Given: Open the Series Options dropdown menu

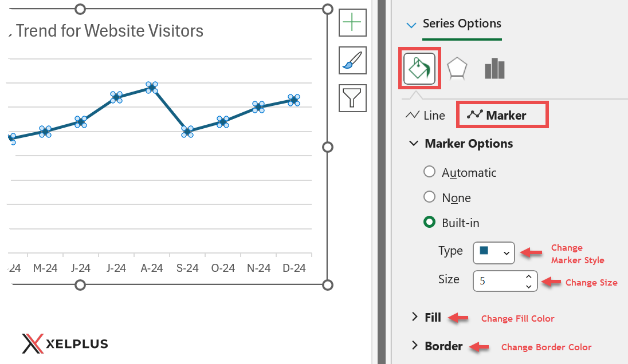Looking at the screenshot, I should (410, 25).
